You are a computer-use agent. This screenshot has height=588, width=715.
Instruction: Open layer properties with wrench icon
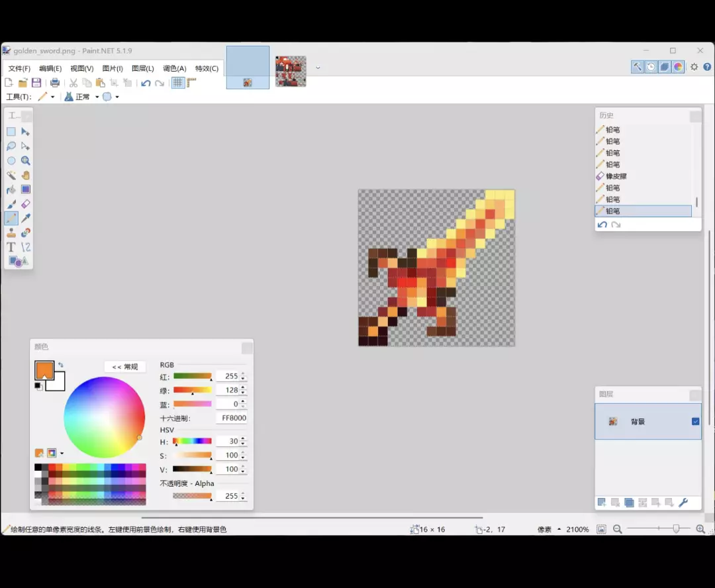[683, 503]
